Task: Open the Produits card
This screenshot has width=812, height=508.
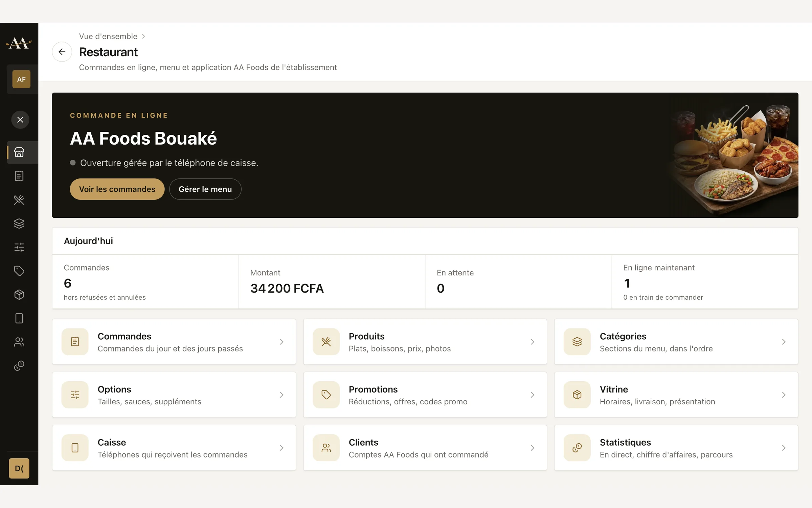Action: pyautogui.click(x=425, y=342)
